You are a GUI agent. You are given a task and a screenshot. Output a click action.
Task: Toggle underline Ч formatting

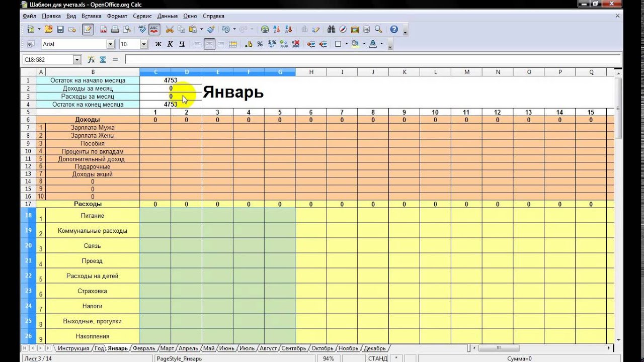click(182, 44)
